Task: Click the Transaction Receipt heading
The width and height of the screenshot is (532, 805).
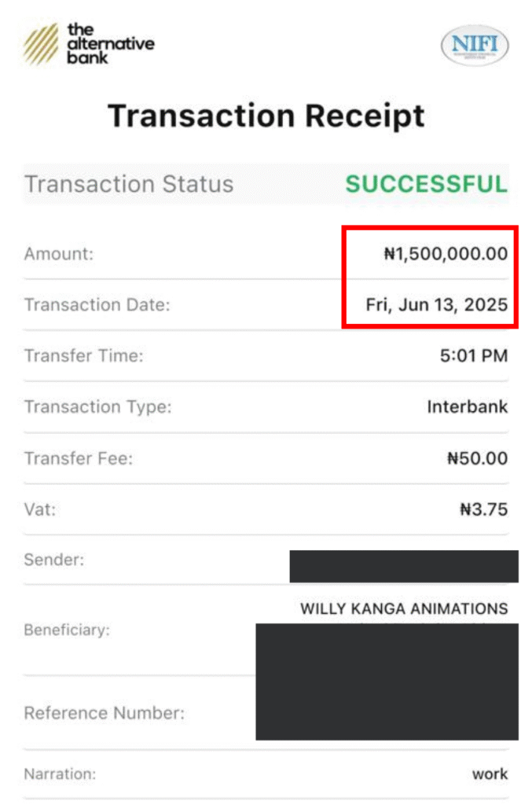Action: 266,116
